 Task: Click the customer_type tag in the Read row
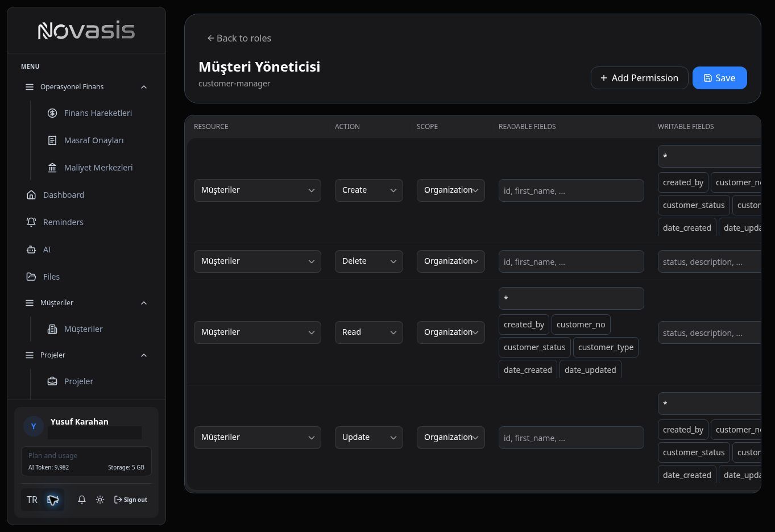click(606, 347)
